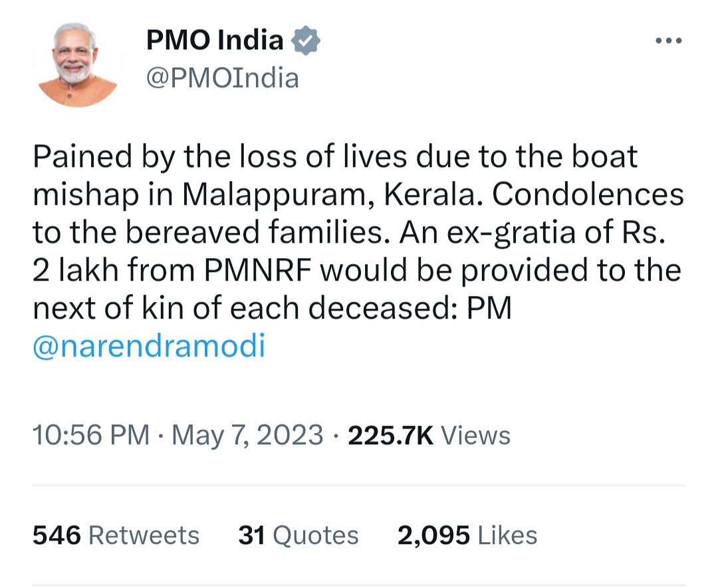This screenshot has width=718, height=588.
Task: Open the PMO India profile picture
Action: point(77,63)
